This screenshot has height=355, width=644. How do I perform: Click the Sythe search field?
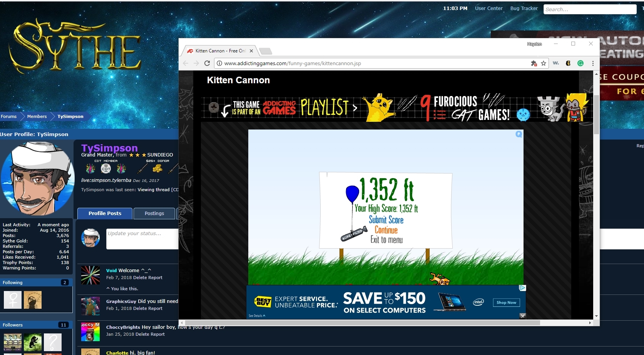[x=590, y=9]
